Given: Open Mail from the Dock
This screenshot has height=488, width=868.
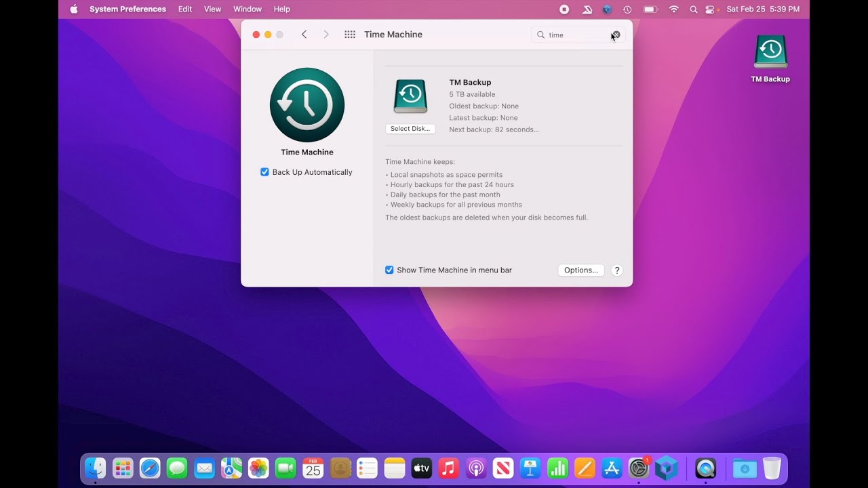Looking at the screenshot, I should coord(204,468).
